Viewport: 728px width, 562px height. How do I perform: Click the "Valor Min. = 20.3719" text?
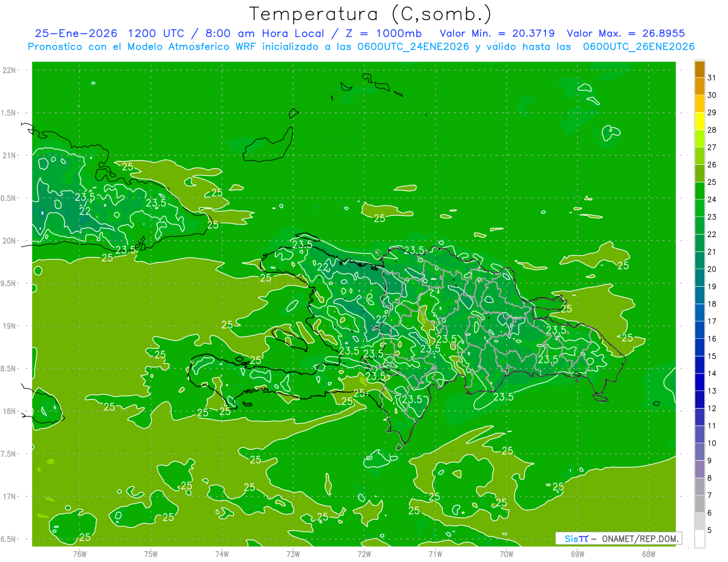click(x=497, y=33)
